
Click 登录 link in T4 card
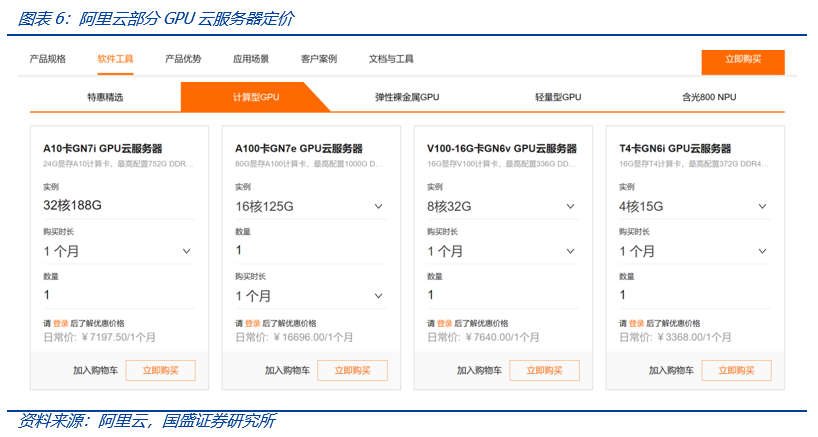coord(636,323)
